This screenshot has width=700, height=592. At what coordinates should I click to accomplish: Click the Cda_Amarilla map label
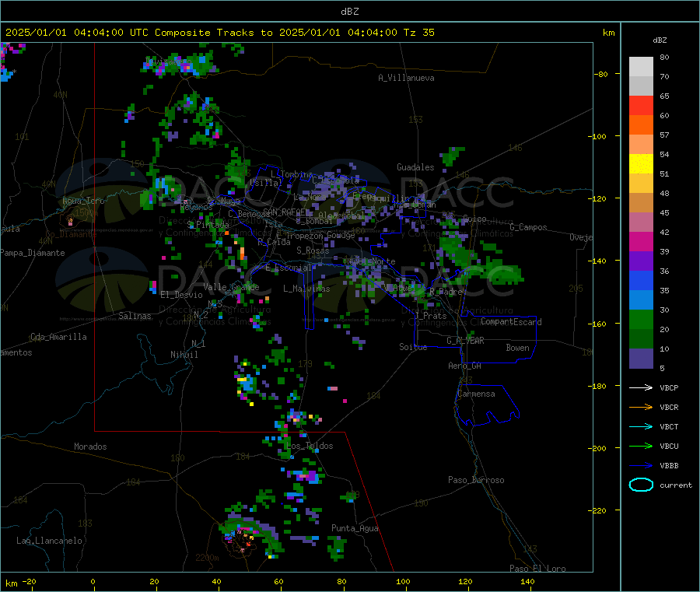58,337
